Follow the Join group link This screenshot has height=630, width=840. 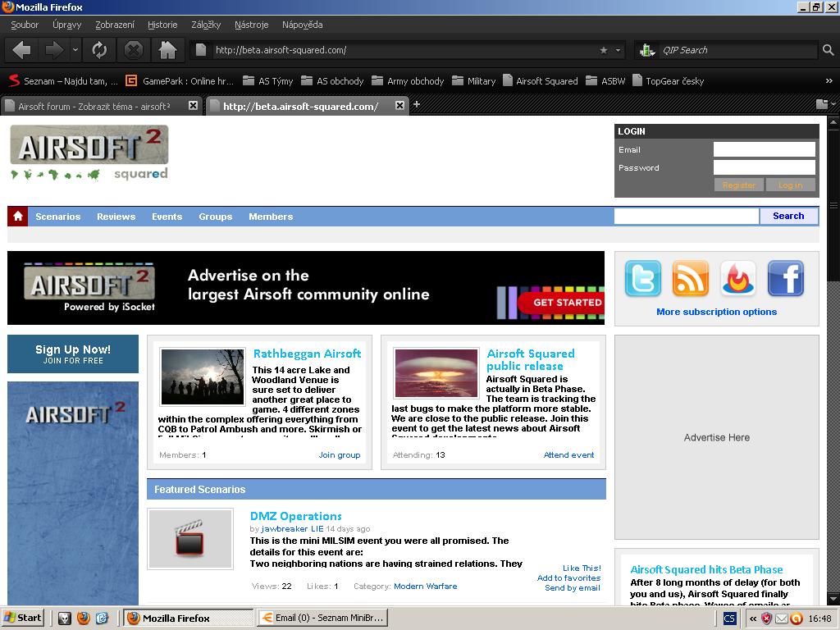click(x=339, y=454)
